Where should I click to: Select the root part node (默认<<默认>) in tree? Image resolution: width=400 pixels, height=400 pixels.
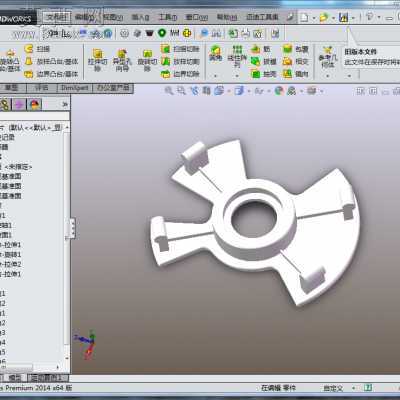pos(32,127)
